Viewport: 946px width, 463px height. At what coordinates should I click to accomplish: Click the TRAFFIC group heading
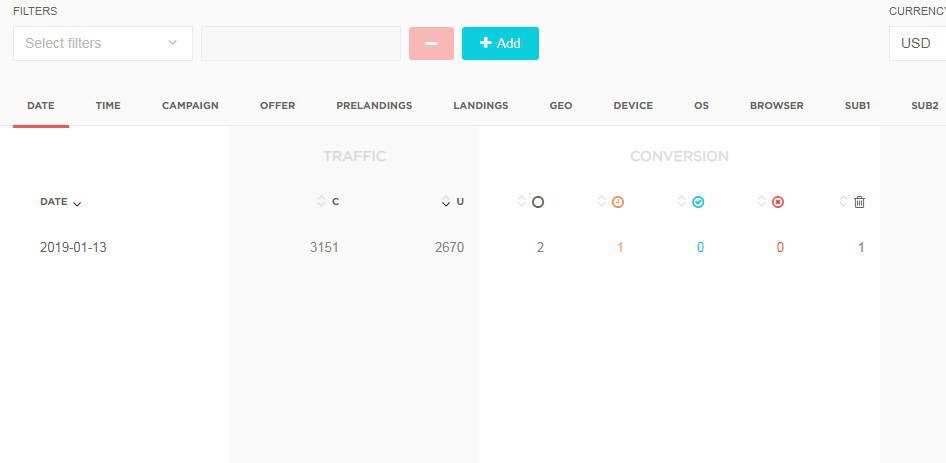tap(354, 156)
